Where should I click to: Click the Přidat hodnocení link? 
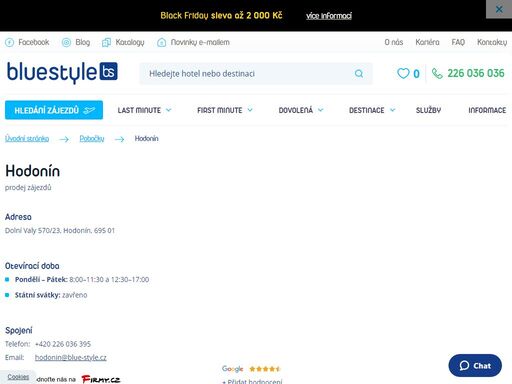[x=252, y=381]
